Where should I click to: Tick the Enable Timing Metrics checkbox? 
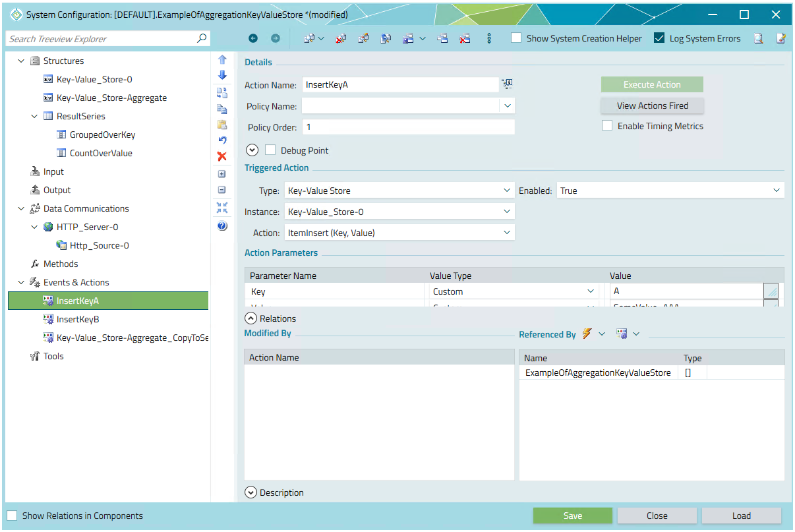[607, 126]
